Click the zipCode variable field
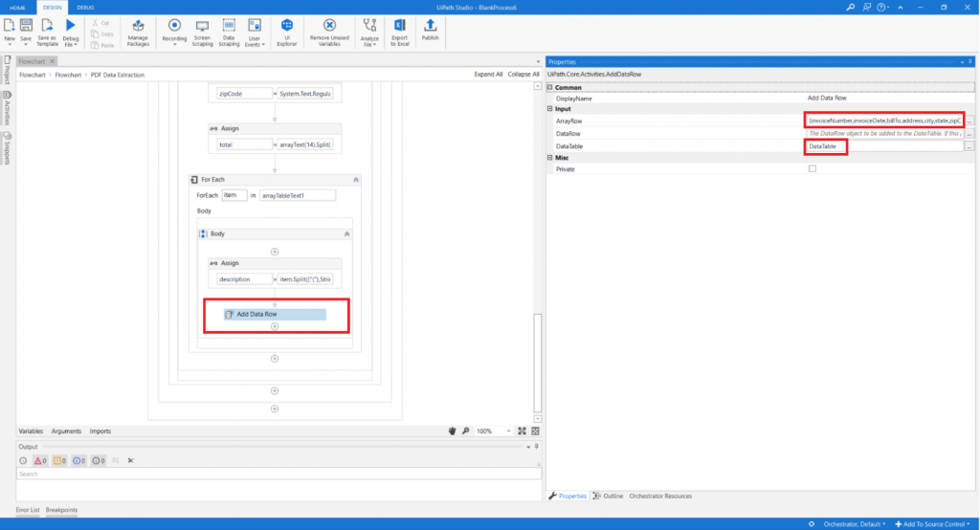 244,94
